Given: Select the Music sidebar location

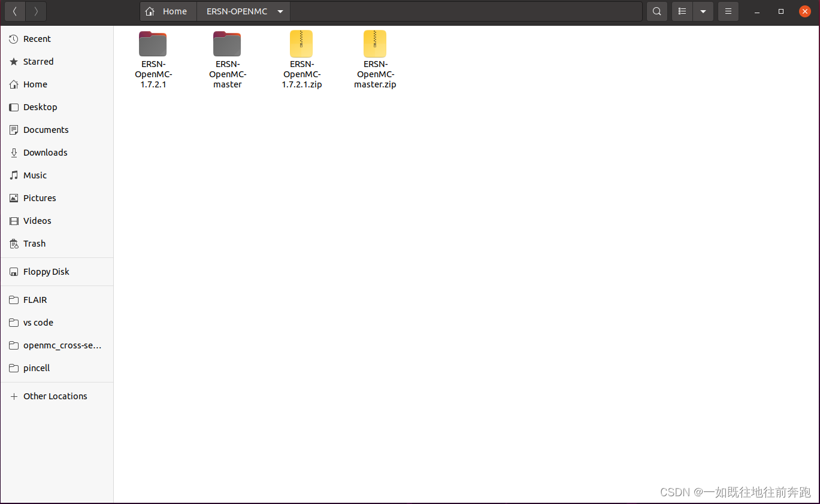Looking at the screenshot, I should click(35, 175).
